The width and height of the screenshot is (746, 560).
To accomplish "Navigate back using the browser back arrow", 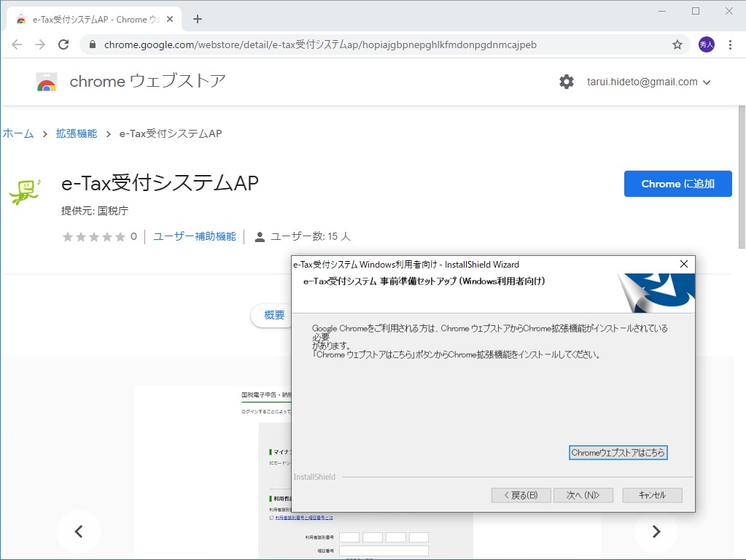I will tap(16, 44).
